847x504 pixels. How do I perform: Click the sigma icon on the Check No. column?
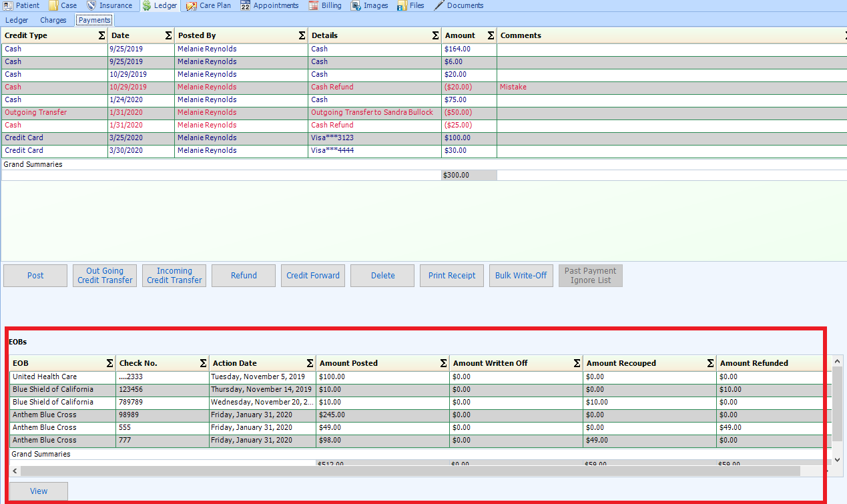click(203, 362)
